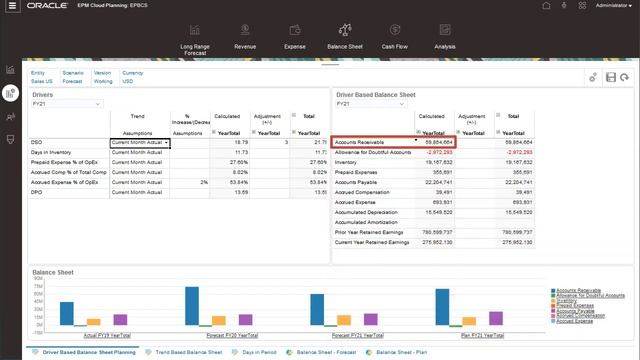Click Allowance for Doubtful Accounts row label
This screenshot has width=640, height=360.
373,153
